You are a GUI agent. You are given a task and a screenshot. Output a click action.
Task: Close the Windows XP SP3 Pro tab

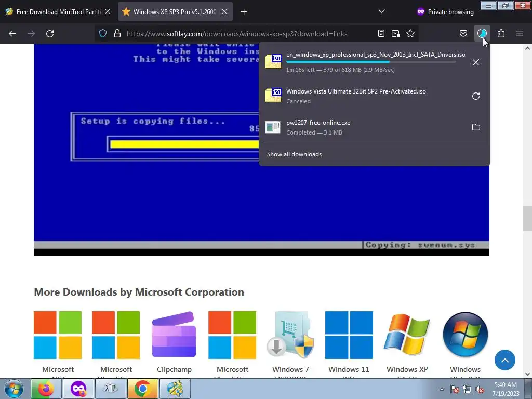coord(224,11)
